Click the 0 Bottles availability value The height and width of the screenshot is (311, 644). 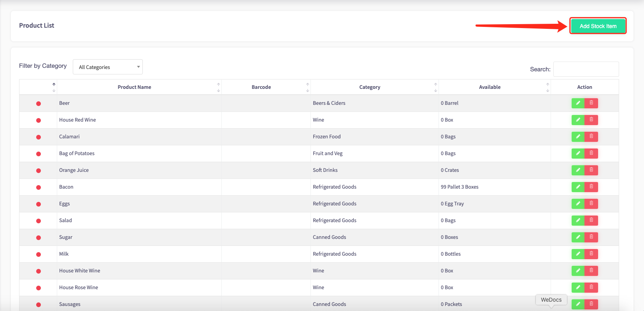click(451, 254)
